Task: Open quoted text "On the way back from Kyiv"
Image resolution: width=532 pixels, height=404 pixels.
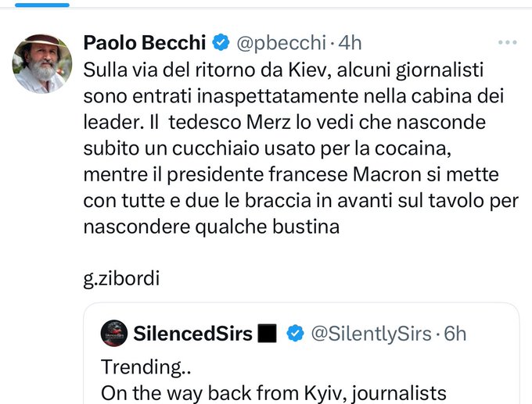Action: pyautogui.click(x=274, y=392)
